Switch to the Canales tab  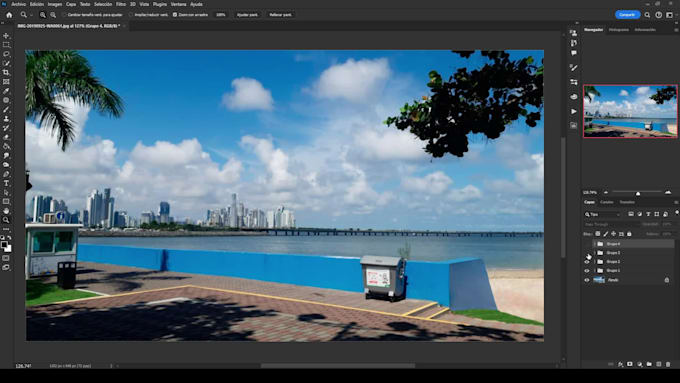(606, 202)
